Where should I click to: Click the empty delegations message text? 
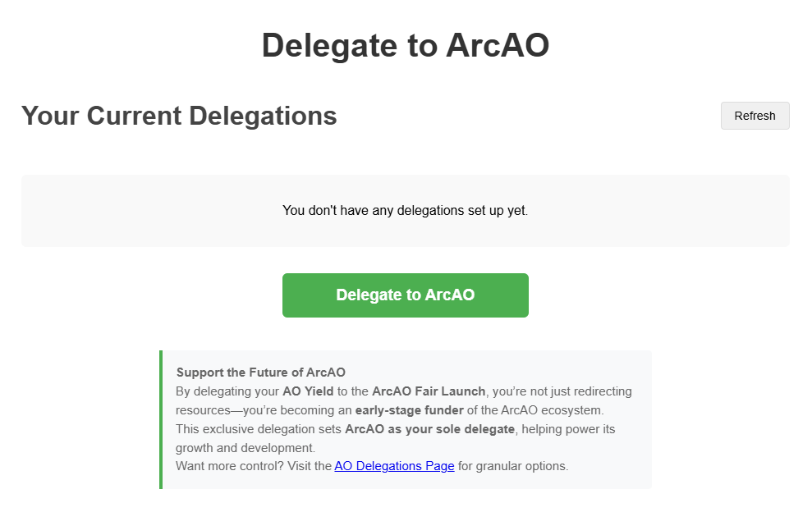point(405,210)
